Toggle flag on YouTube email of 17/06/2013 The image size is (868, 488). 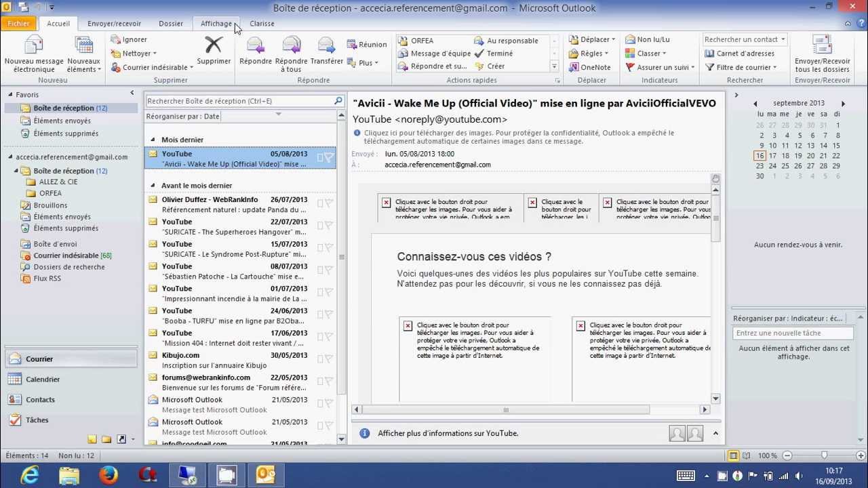click(x=328, y=337)
